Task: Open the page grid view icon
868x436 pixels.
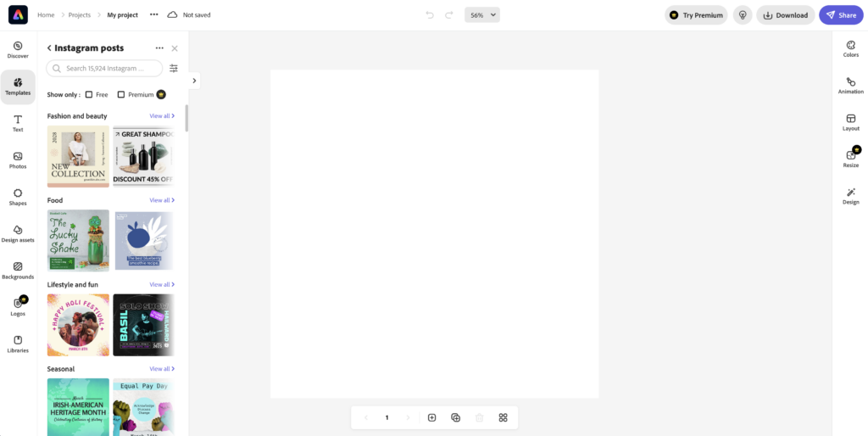Action: pos(503,417)
